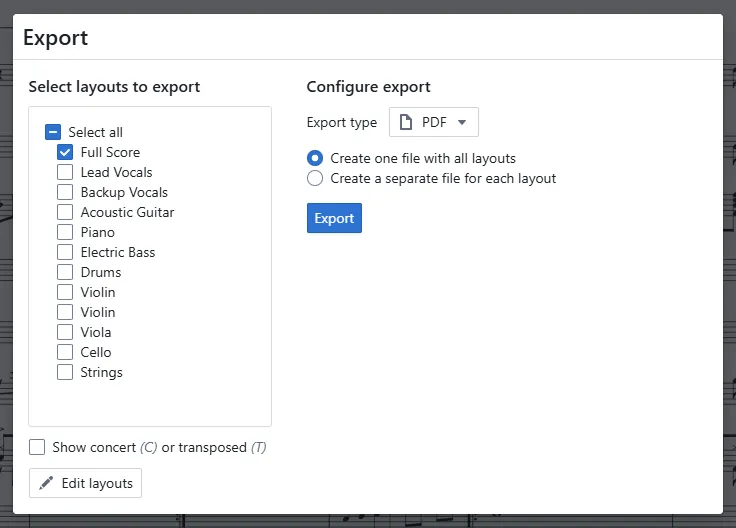Open the Export type PDF dropdown
This screenshot has width=736, height=528.
pos(434,122)
